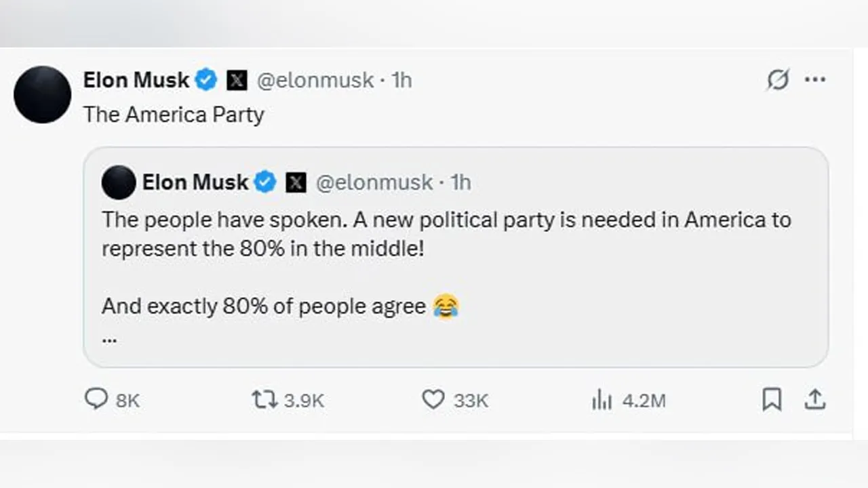Click the reply icon with 8K
The height and width of the screenshot is (488, 868).
pos(96,399)
